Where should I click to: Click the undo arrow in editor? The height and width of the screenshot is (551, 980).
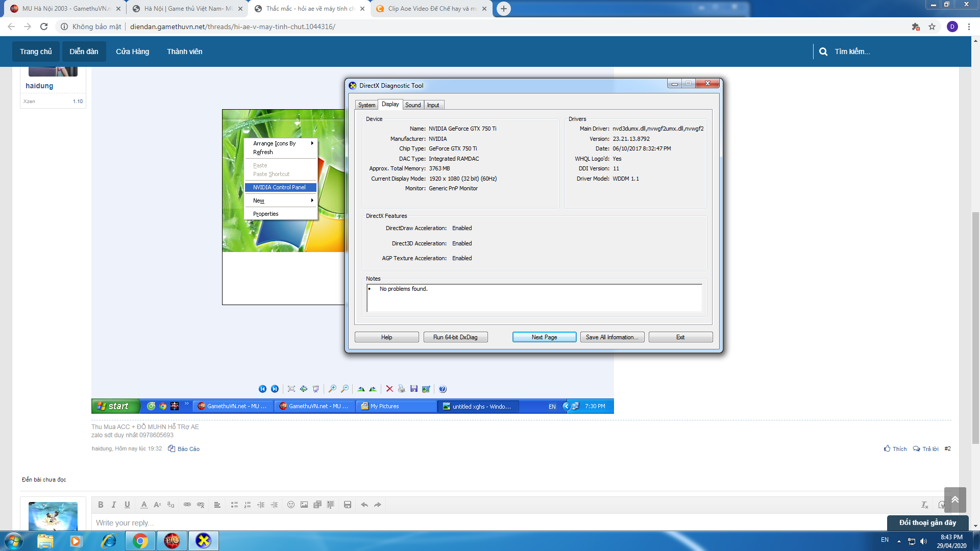[364, 505]
